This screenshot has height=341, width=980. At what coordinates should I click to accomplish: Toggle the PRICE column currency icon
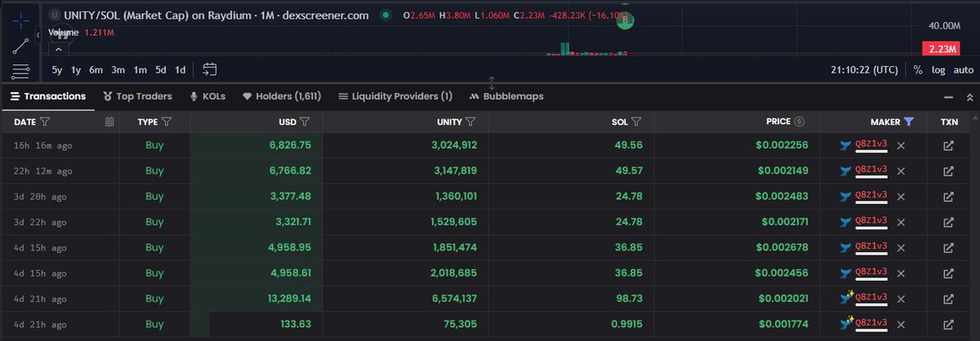(800, 122)
